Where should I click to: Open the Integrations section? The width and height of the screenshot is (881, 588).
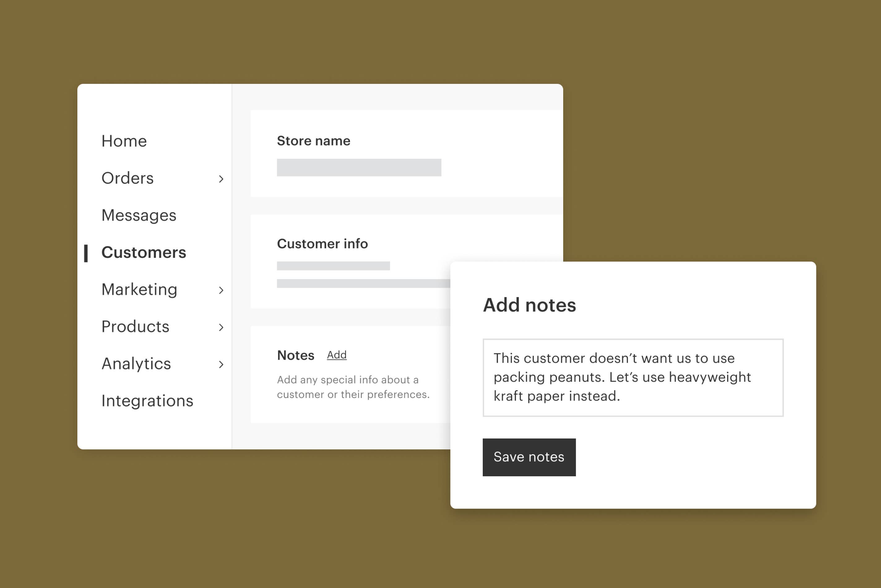[147, 401]
